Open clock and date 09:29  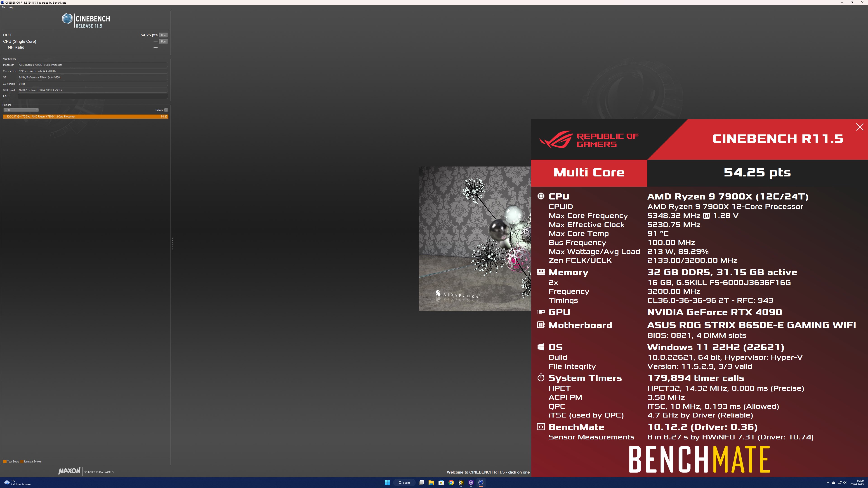857,483
